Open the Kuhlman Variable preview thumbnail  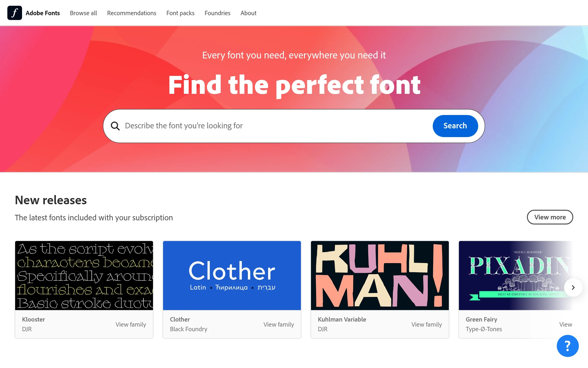[380, 275]
